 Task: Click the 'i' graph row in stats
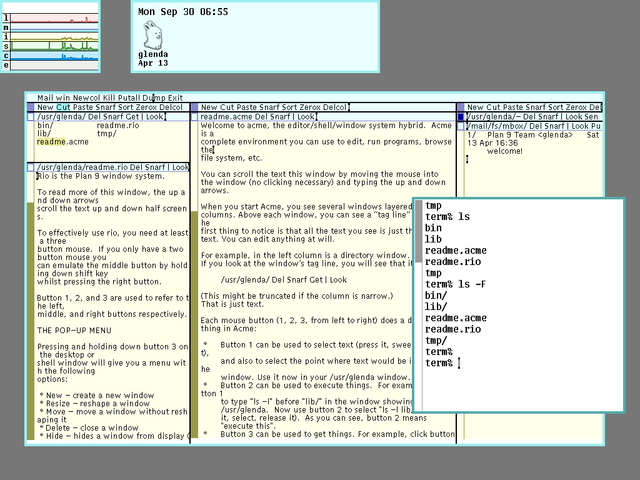coord(54,37)
